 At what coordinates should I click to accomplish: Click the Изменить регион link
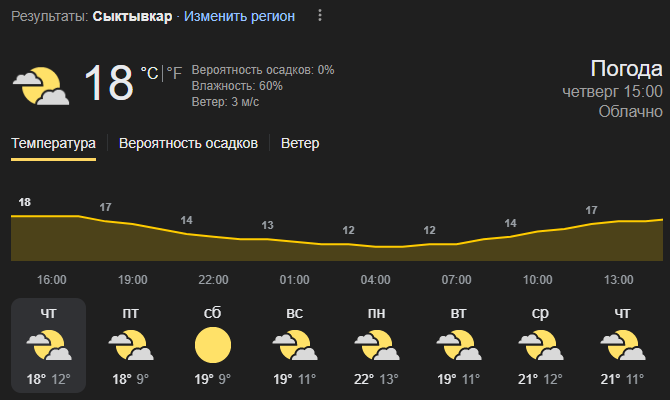[x=239, y=16]
